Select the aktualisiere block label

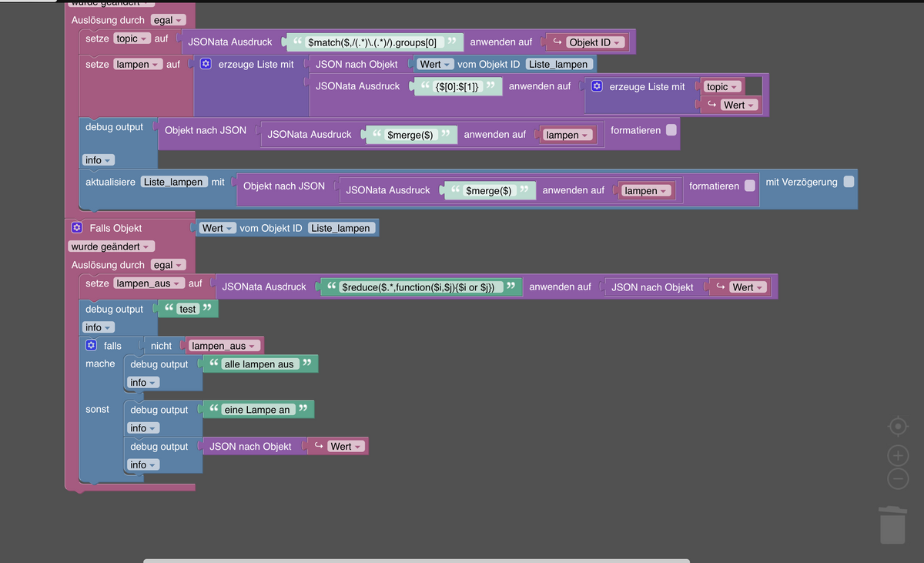pyautogui.click(x=110, y=182)
